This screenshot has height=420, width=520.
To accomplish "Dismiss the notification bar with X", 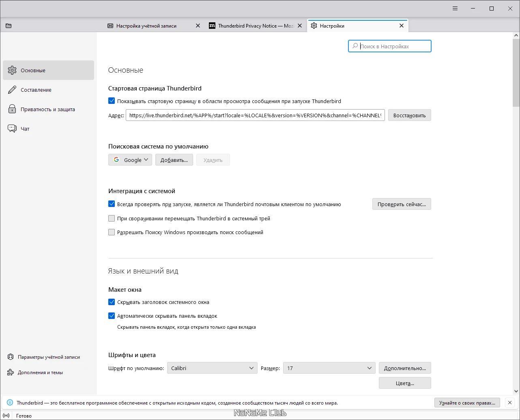I will pyautogui.click(x=510, y=403).
